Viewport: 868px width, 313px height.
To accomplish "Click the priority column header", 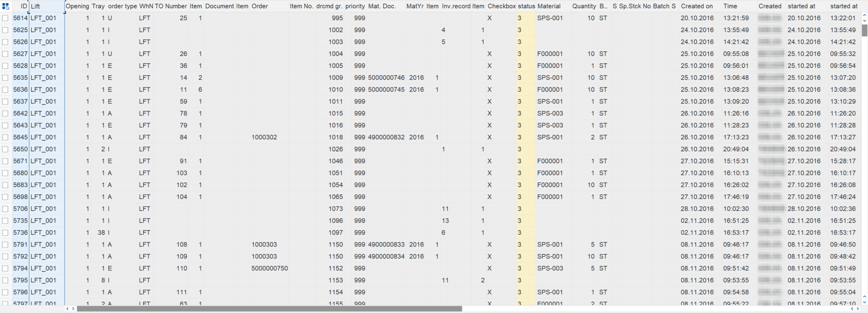I will pos(355,6).
